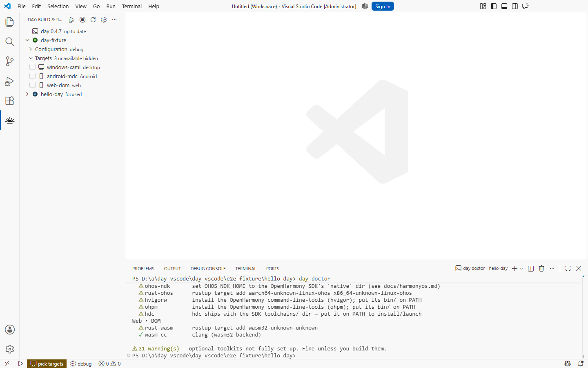The height and width of the screenshot is (368, 588).
Task: Open Copilot status icon in status bar
Action: (568, 364)
